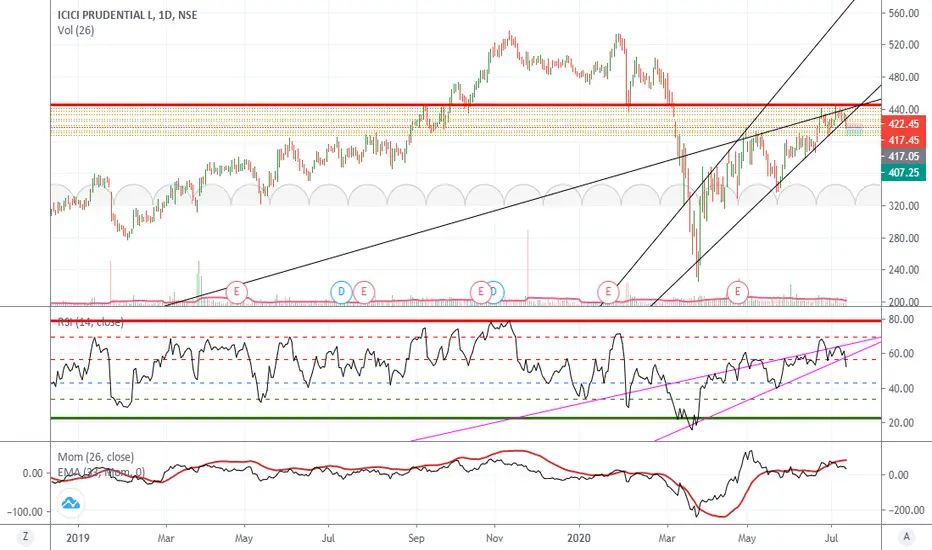
Task: Click the 2019 label on time axis
Action: tap(78, 538)
